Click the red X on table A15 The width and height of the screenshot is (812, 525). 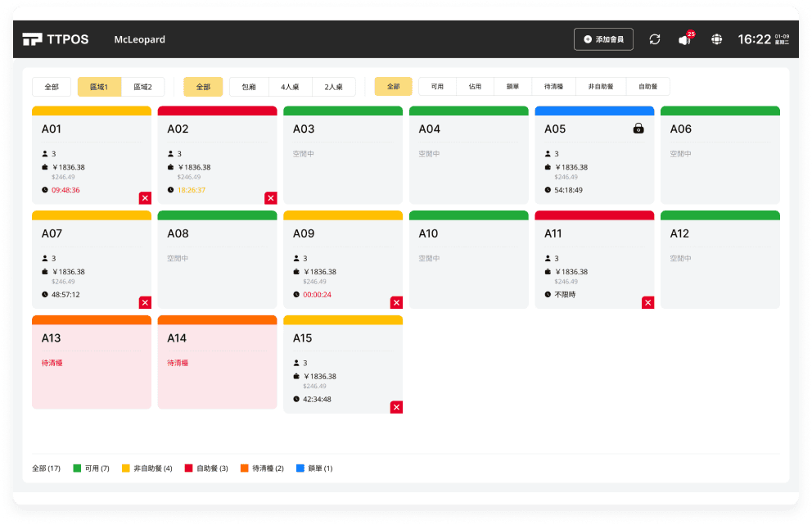[x=396, y=407]
